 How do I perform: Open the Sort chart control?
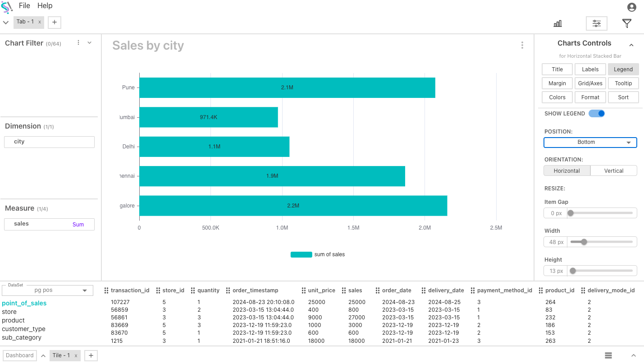[x=623, y=97]
